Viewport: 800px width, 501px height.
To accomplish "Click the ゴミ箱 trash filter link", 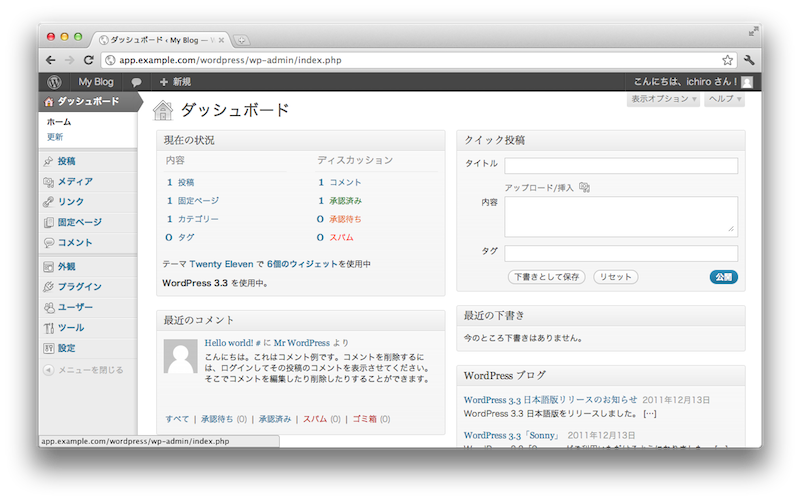I will (x=364, y=419).
